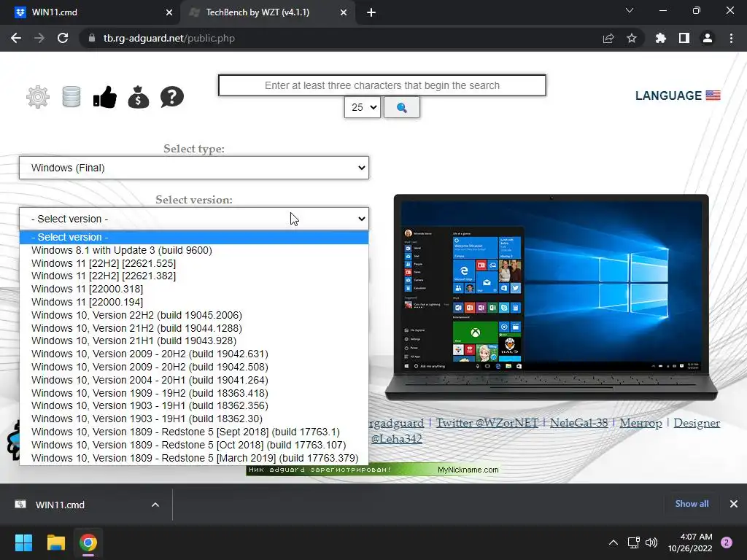
Task: Click the address bar URL
Action: [x=169, y=38]
